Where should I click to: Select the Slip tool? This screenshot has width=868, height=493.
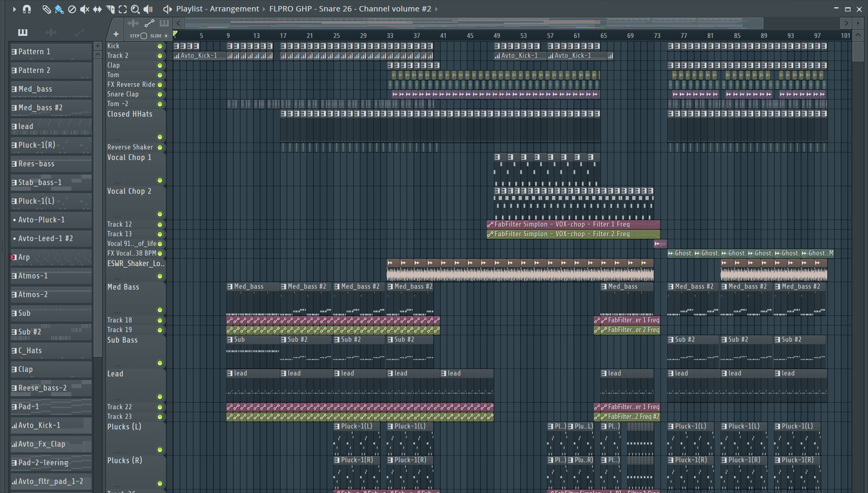pos(97,9)
